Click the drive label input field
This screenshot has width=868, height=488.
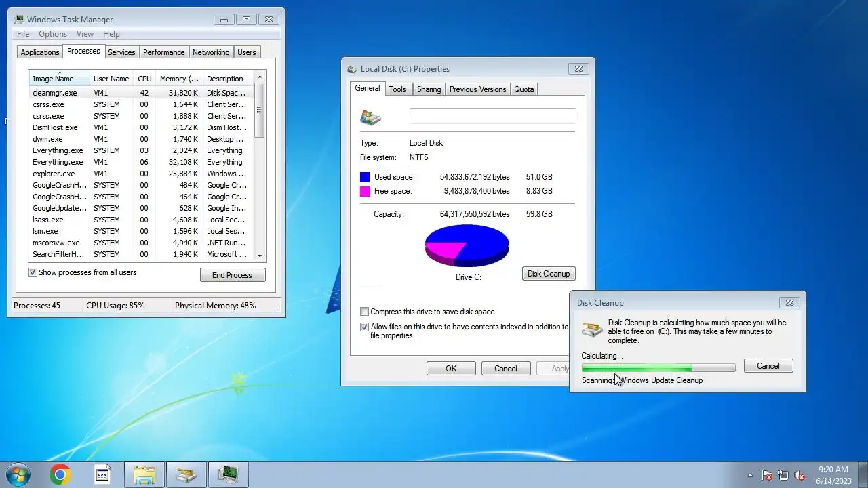click(x=493, y=117)
